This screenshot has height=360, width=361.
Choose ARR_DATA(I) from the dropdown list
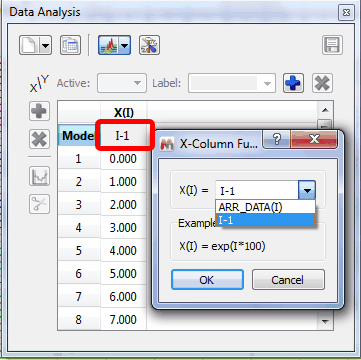pos(265,207)
